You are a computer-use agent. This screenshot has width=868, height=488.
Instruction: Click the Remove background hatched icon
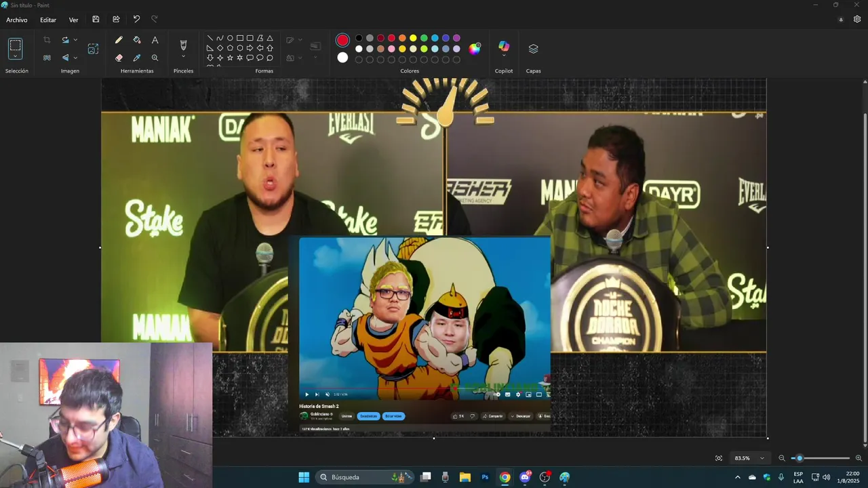[47, 58]
